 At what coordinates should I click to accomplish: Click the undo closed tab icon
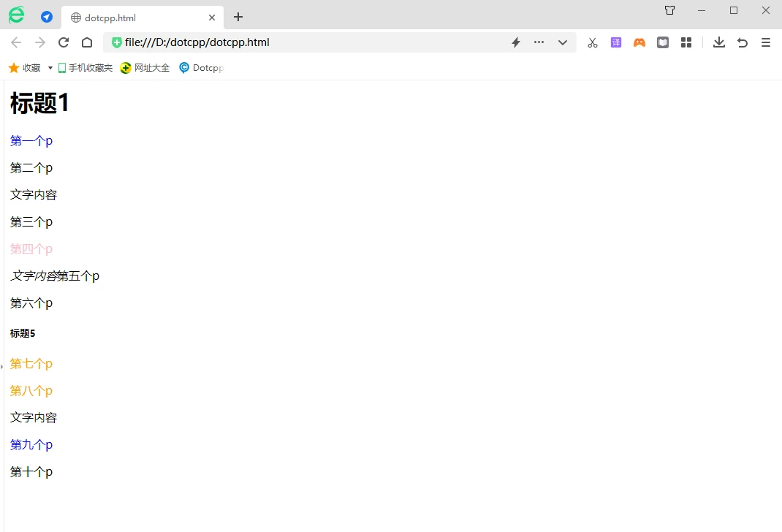coord(743,42)
